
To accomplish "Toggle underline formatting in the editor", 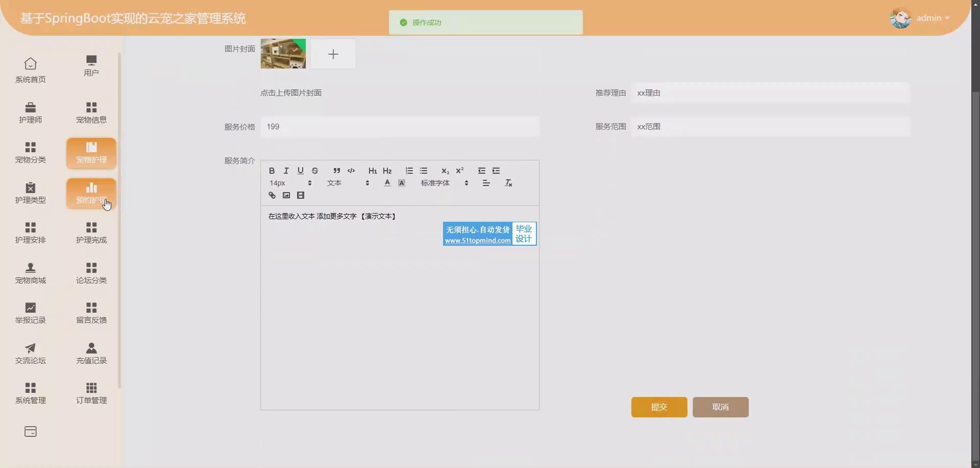I will 301,171.
